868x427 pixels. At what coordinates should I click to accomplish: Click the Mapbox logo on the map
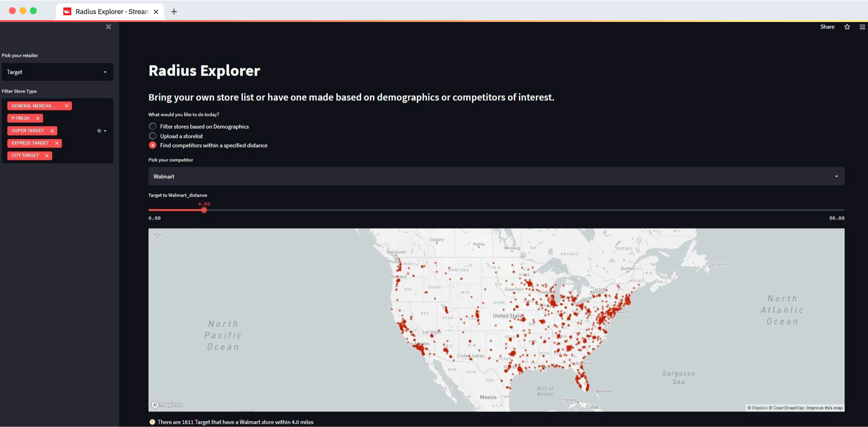coord(167,405)
